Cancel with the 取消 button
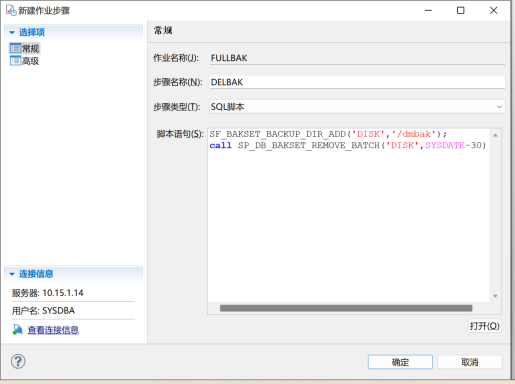515x384 pixels. (x=470, y=362)
